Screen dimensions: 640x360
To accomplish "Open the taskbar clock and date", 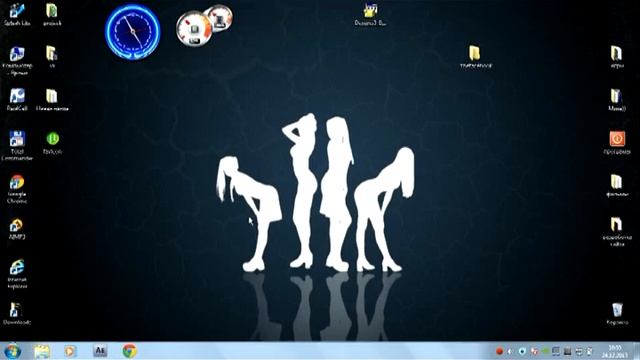I will [615, 351].
